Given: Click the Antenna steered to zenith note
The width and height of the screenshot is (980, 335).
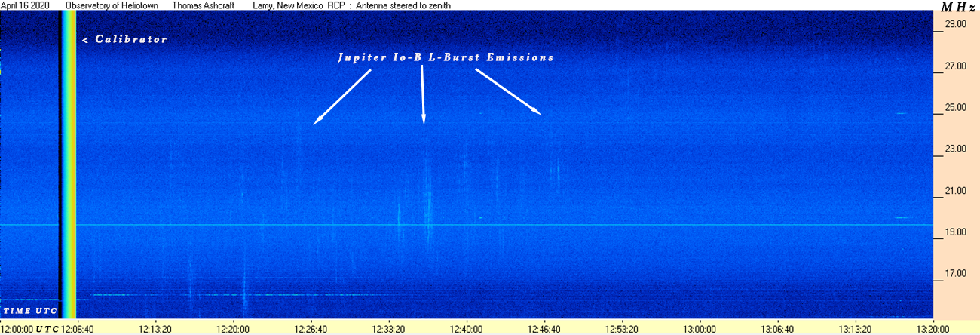Looking at the screenshot, I should tap(404, 5).
